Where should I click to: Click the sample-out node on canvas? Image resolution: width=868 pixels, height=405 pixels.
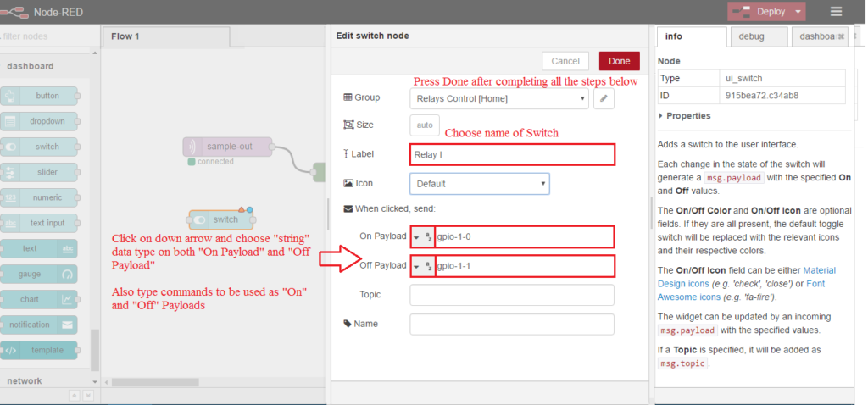228,147
